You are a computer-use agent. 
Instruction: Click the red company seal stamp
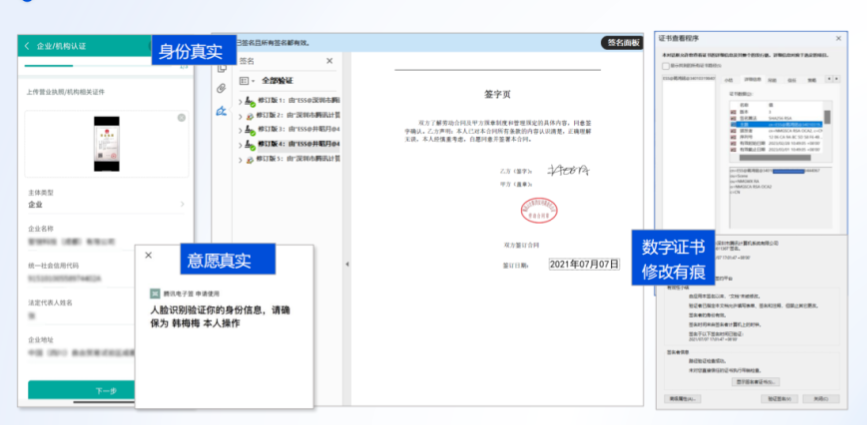pos(538,211)
